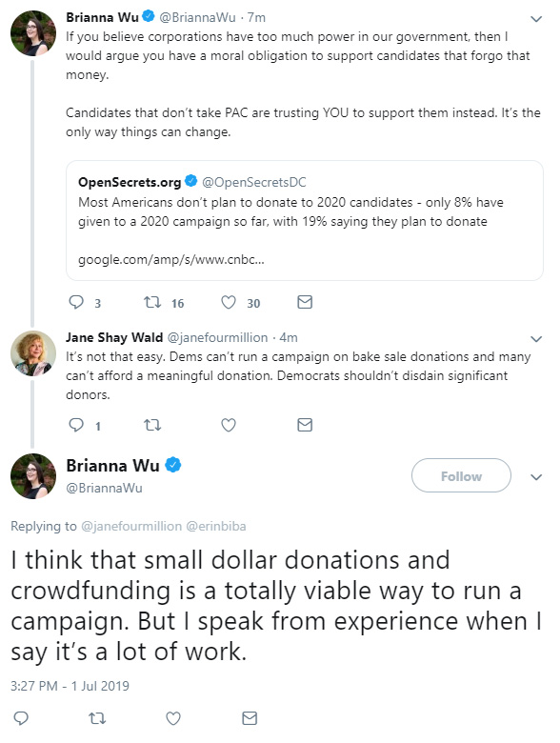Reply to Jane Shay Wald's tweet

pos(76,425)
